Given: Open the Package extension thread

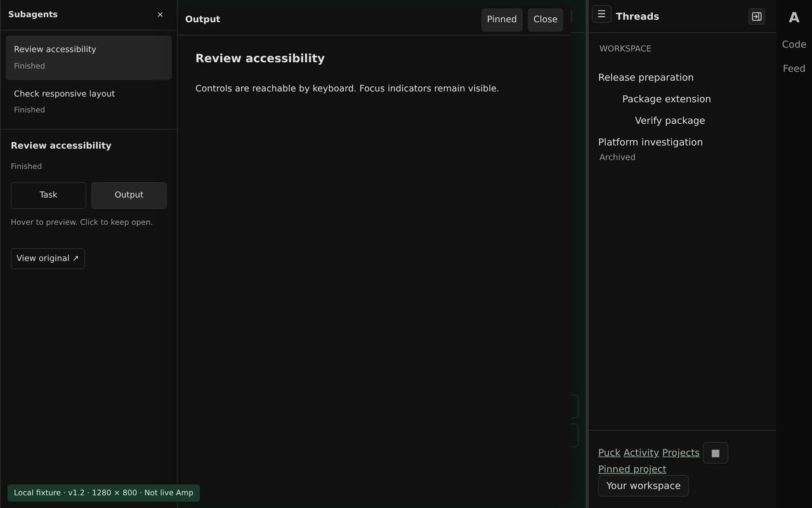Looking at the screenshot, I should (x=666, y=99).
